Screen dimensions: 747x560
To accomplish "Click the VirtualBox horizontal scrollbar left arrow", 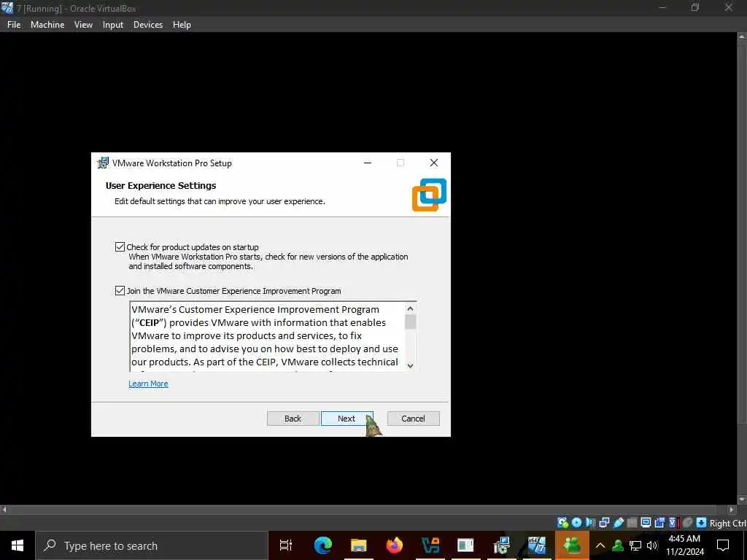I will [x=4, y=510].
